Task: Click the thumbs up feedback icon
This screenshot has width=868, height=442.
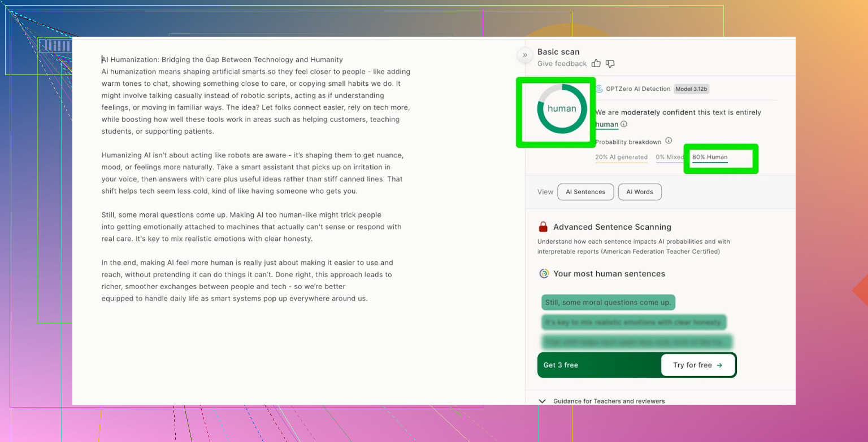Action: [596, 64]
